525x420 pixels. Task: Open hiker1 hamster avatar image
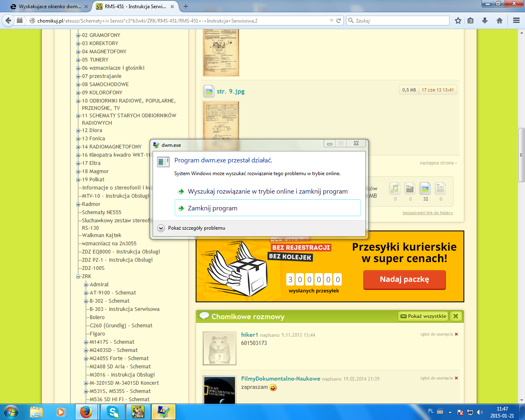pos(219,348)
